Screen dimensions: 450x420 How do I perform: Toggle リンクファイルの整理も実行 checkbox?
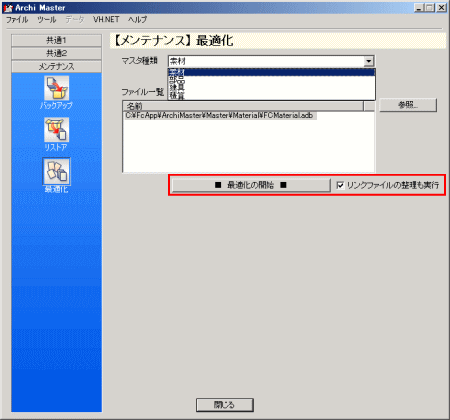coord(340,185)
